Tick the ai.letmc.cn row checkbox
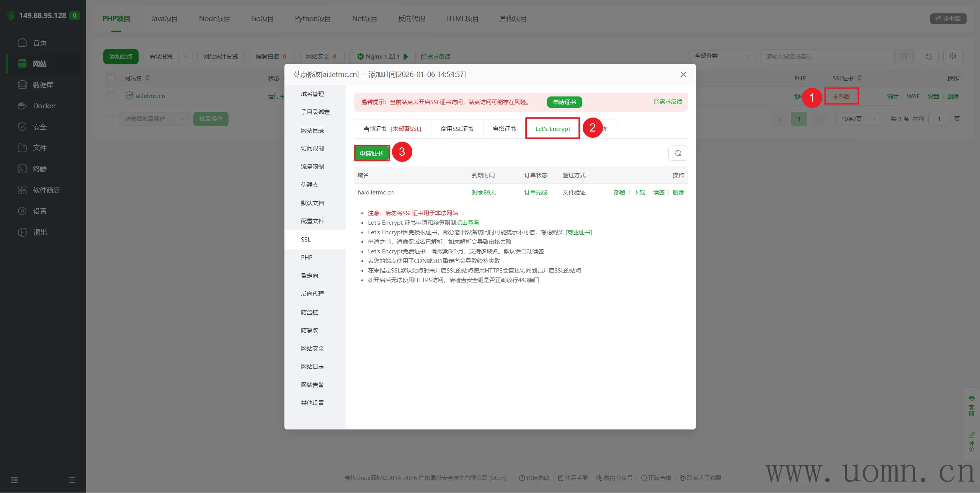Viewport: 980px width, 493px height. click(111, 96)
